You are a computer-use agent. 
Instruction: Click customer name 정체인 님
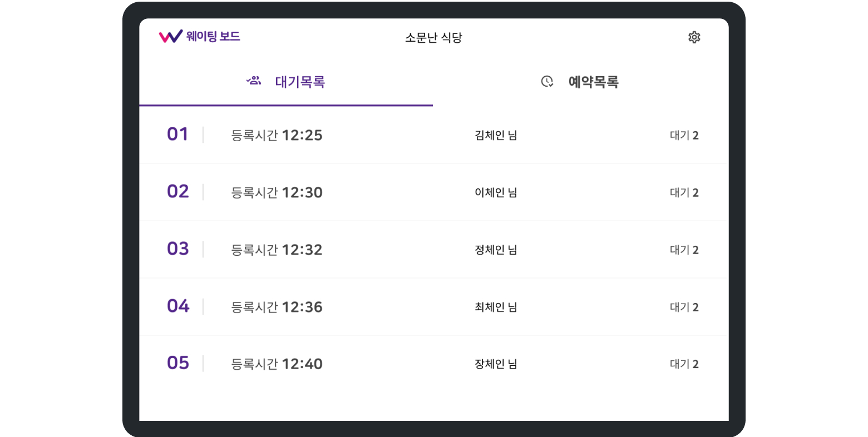point(495,250)
